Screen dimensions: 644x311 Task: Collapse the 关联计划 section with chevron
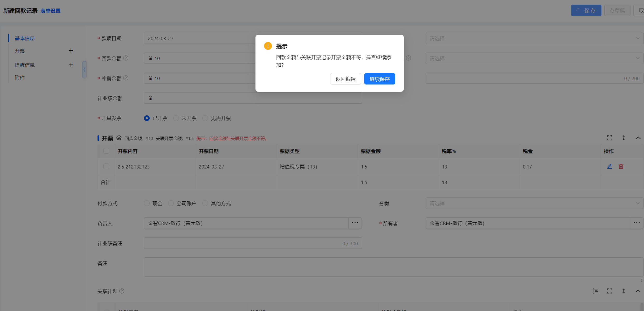tap(638, 291)
